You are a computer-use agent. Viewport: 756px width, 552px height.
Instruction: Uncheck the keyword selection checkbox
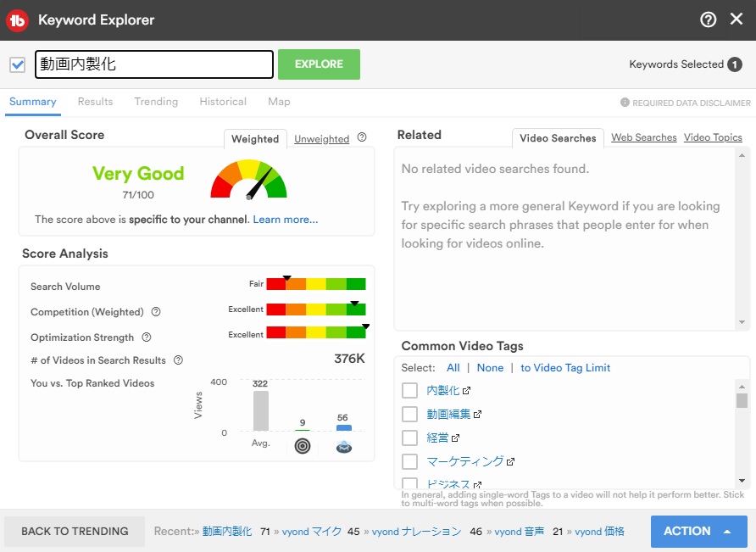[17, 64]
